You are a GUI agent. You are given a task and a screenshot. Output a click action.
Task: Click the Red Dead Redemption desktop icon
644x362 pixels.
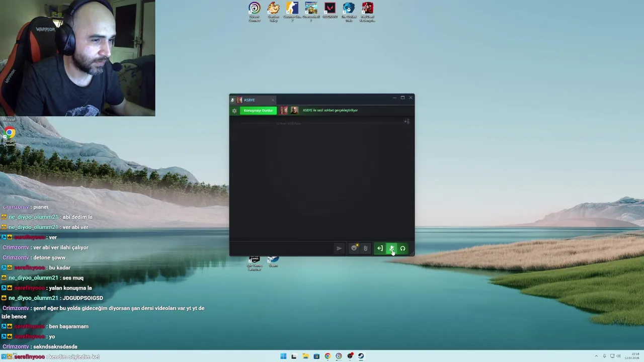pos(367,12)
